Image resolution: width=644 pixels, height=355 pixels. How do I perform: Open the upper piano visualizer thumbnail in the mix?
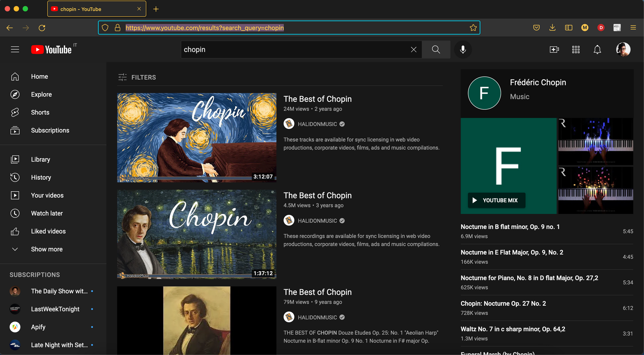pyautogui.click(x=596, y=142)
